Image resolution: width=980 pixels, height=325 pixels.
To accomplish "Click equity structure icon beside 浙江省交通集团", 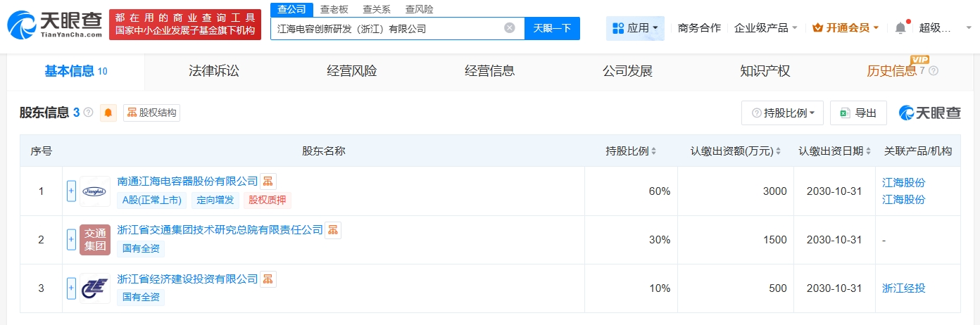I will click(x=332, y=230).
